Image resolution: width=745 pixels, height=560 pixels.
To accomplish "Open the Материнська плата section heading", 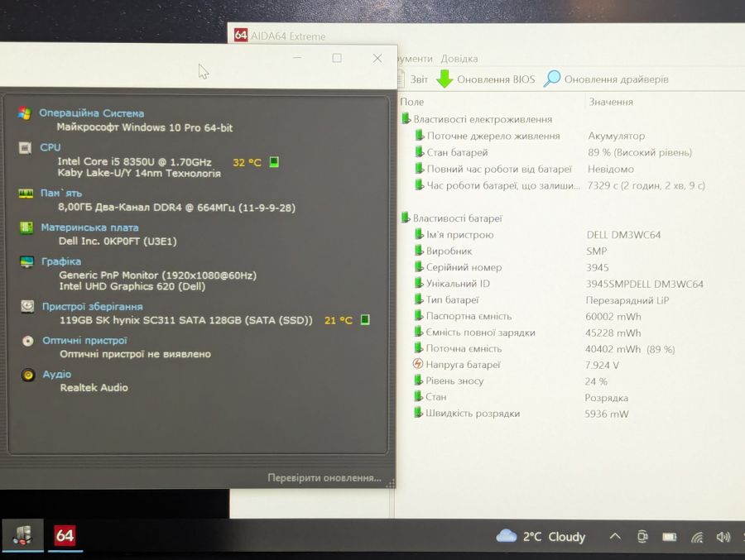I will [89, 227].
